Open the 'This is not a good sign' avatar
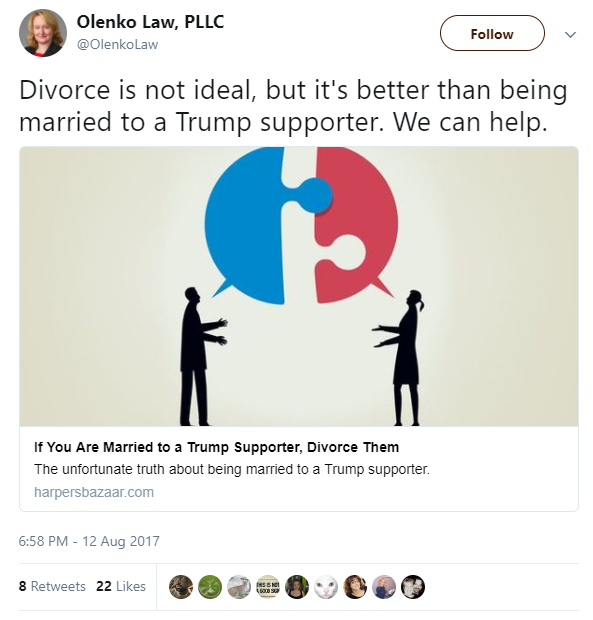The width and height of the screenshot is (593, 620). click(x=268, y=586)
